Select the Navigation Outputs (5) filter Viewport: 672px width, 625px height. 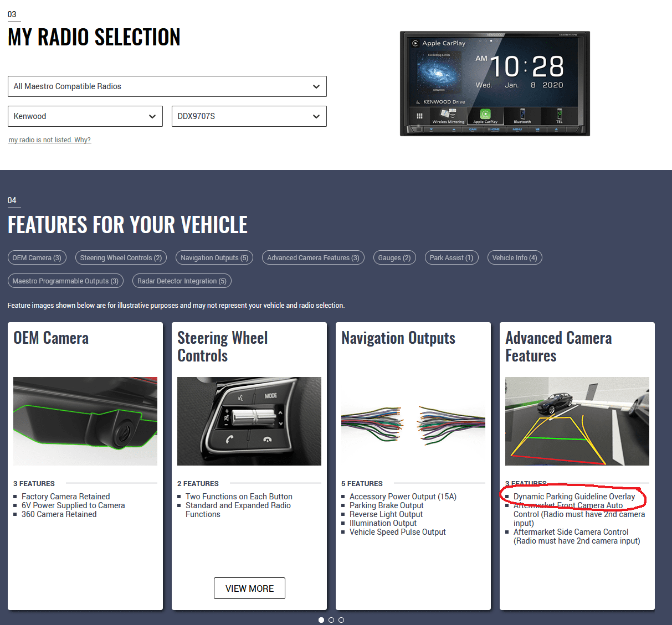(x=214, y=257)
